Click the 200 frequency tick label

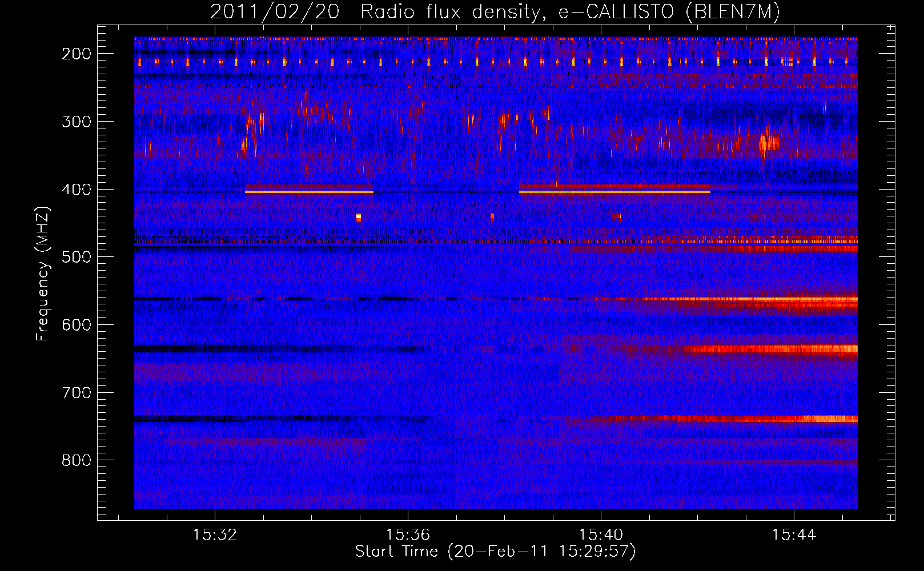[x=77, y=54]
